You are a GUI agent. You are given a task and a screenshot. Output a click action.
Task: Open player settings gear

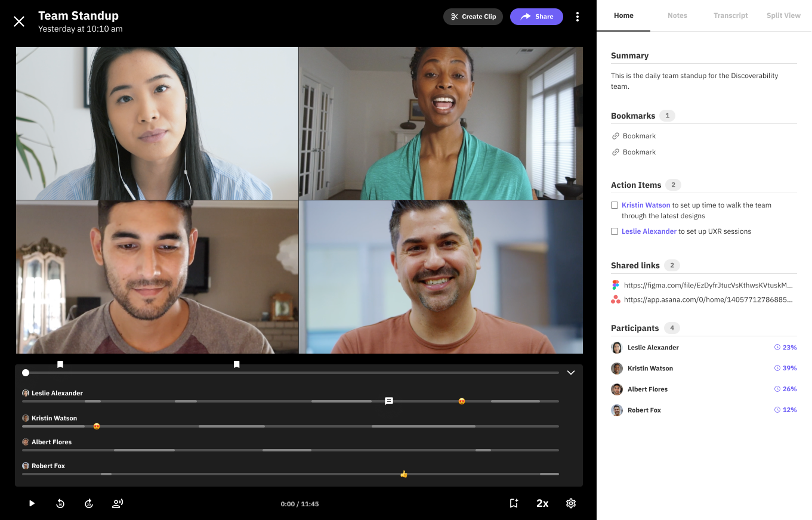pos(571,504)
